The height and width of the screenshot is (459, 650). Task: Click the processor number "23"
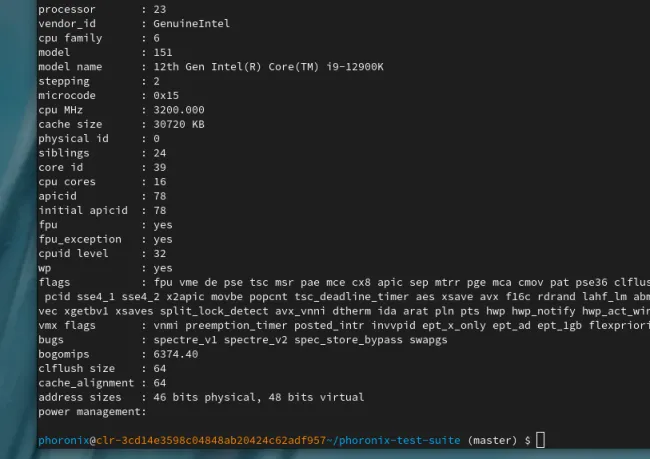[159, 8]
